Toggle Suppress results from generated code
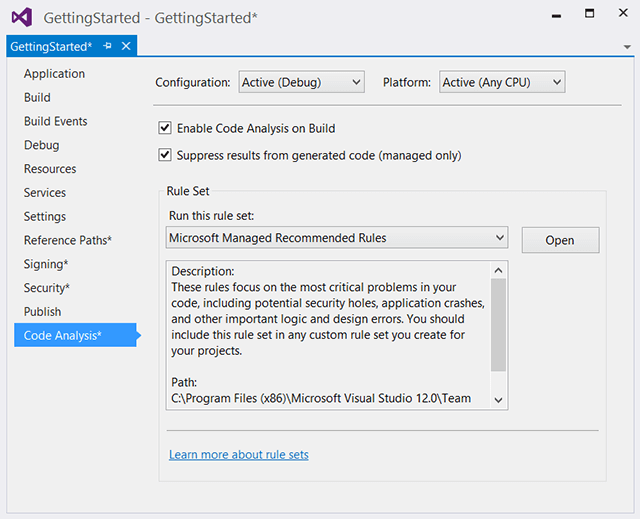The width and height of the screenshot is (640, 519). 165,155
